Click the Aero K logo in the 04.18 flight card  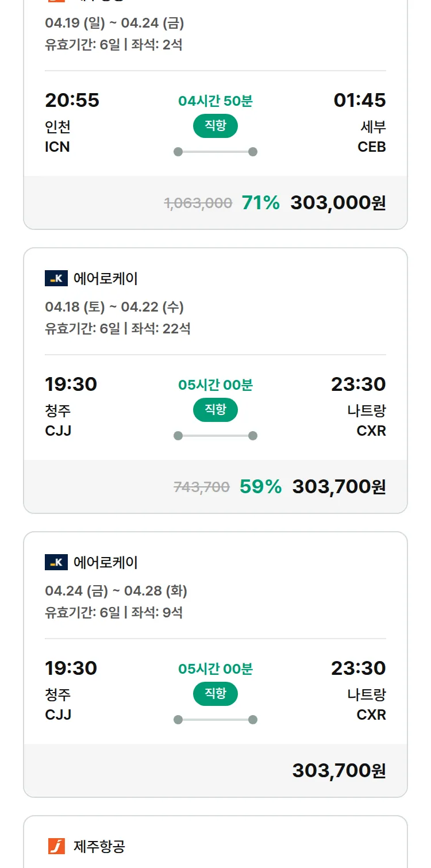click(56, 279)
